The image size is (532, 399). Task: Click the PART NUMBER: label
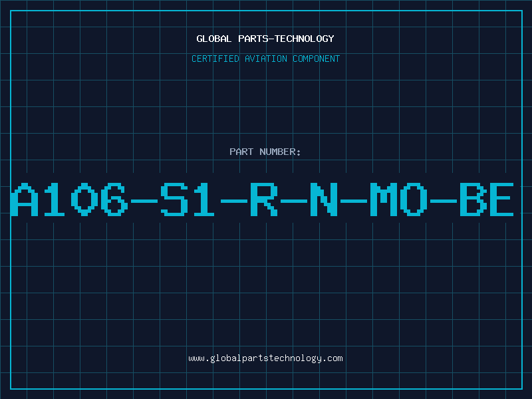pos(265,152)
